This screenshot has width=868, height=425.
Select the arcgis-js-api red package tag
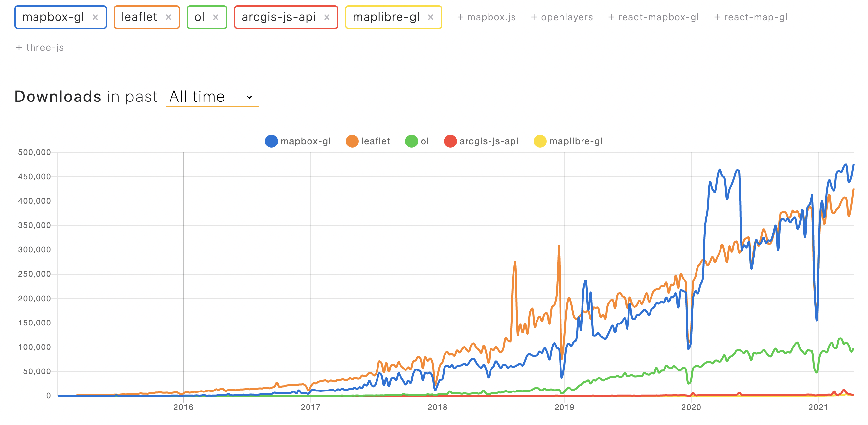tap(279, 17)
